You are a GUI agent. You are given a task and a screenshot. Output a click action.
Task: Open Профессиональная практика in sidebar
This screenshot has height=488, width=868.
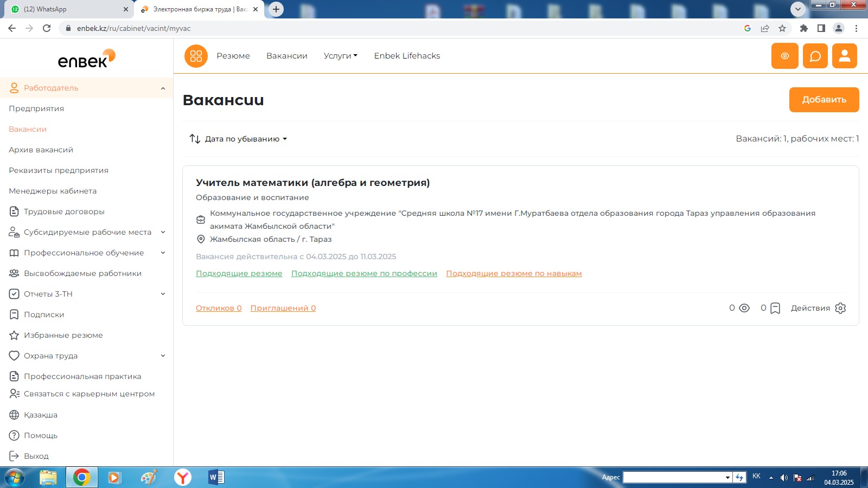(82, 376)
